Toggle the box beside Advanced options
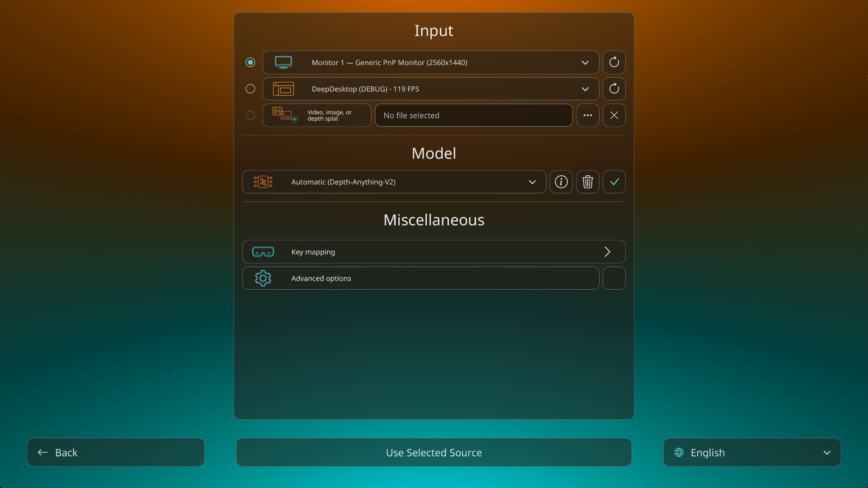 tap(614, 278)
